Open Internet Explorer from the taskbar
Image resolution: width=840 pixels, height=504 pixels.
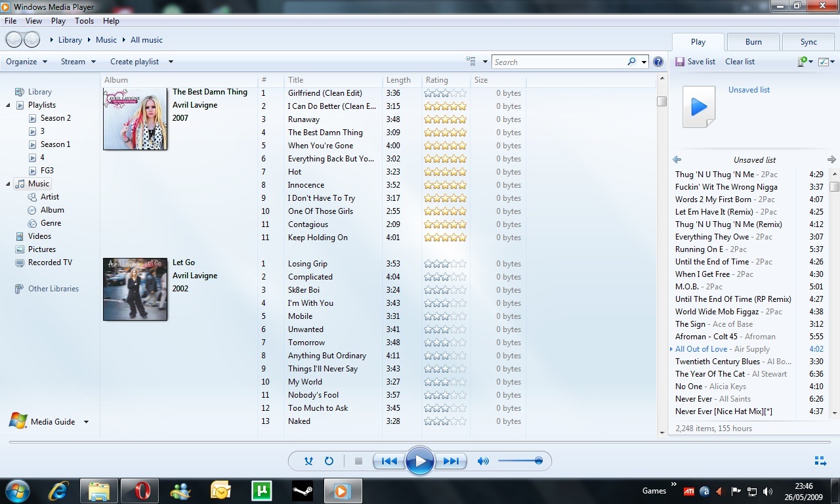58,490
